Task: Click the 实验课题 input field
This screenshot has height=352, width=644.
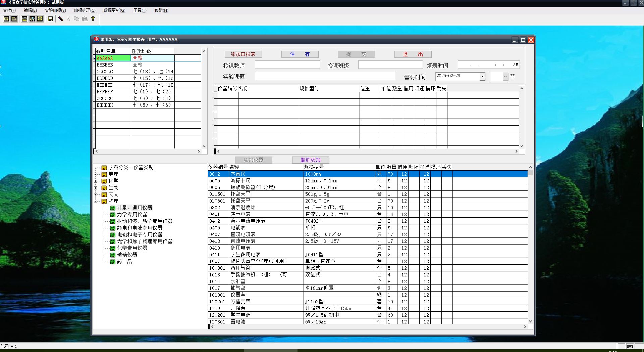Action: [325, 76]
